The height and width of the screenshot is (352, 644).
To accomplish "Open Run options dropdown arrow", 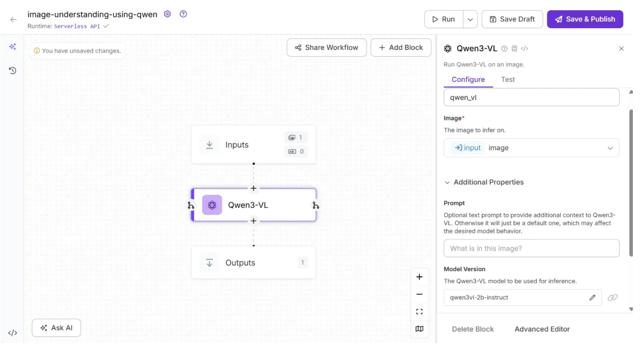I will (470, 20).
